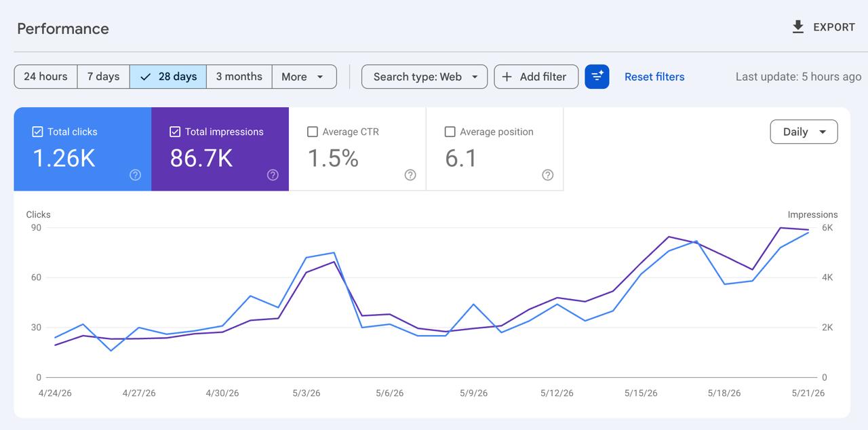Enable the Average position checkbox

(450, 132)
